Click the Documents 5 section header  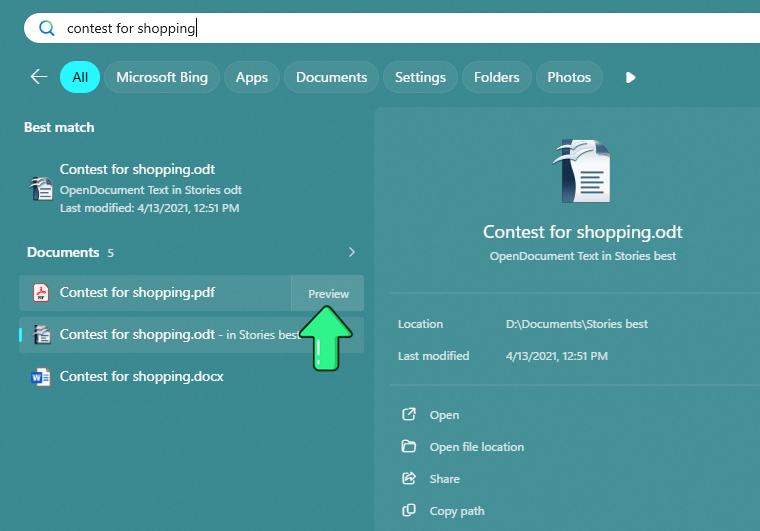tap(70, 252)
